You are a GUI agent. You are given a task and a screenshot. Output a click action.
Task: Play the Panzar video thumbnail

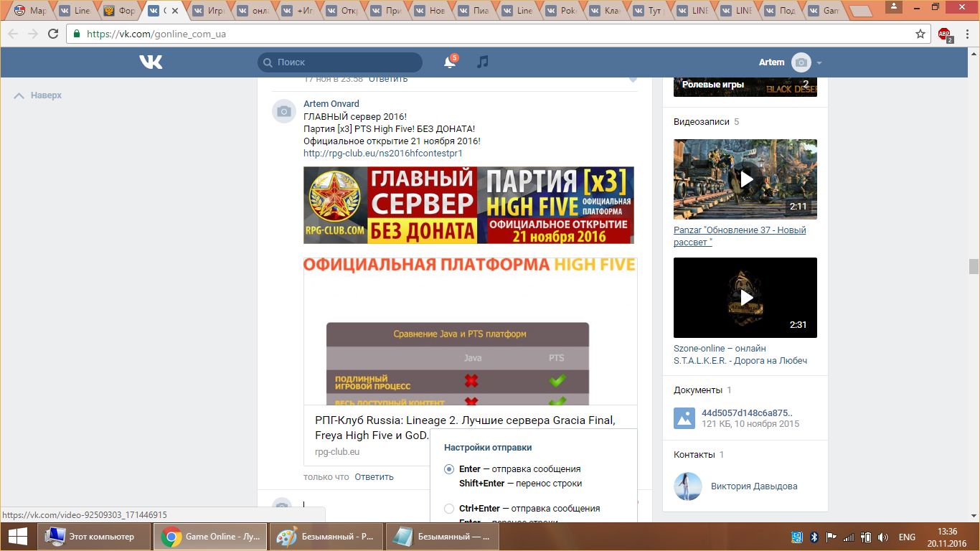click(x=745, y=179)
